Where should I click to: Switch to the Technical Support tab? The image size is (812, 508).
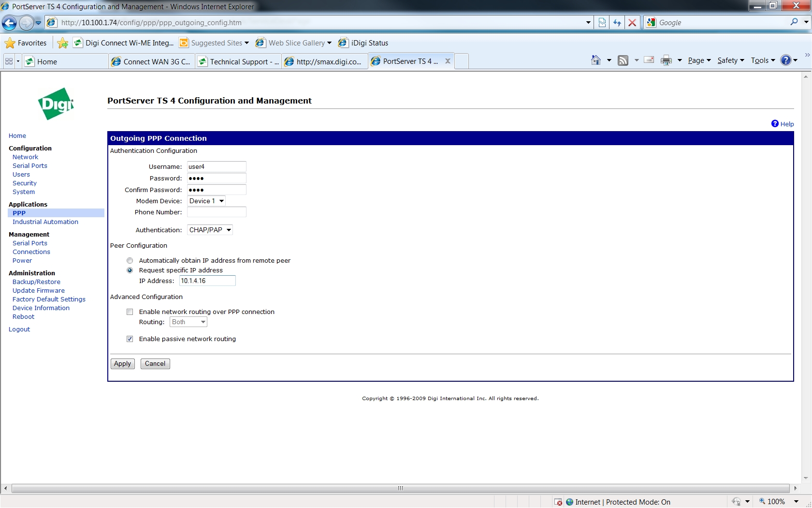point(239,61)
